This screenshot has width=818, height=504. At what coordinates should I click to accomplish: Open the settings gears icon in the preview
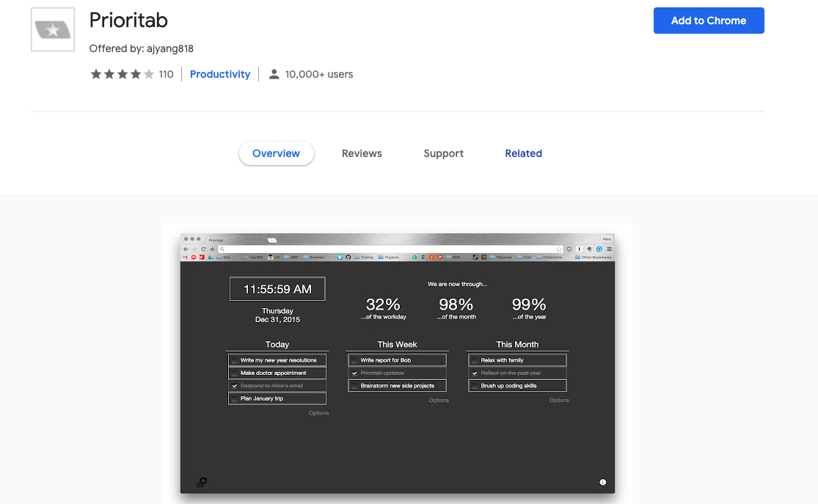202,482
